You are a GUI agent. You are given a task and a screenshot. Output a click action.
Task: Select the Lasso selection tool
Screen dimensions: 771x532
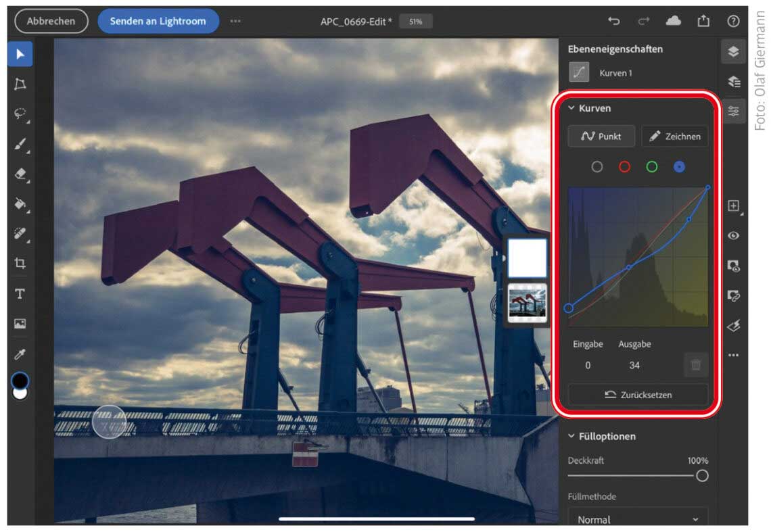(20, 114)
